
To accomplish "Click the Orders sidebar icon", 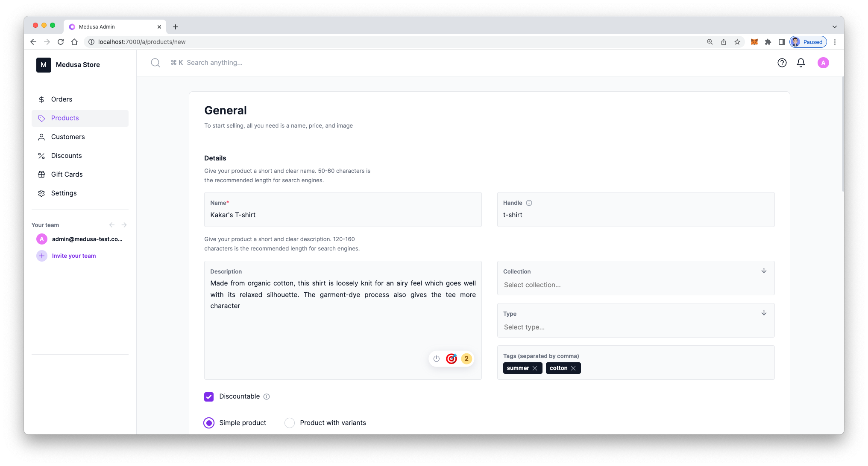I will point(41,99).
